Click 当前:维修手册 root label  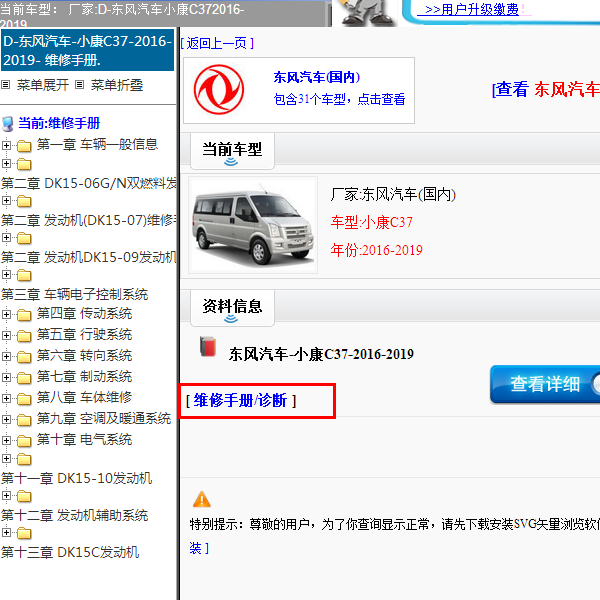[59, 123]
